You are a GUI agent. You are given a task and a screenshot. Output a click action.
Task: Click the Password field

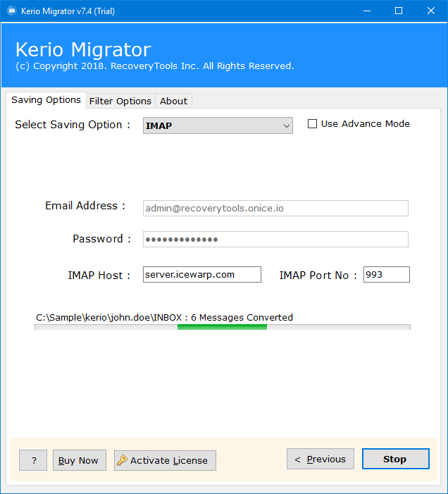tap(275, 240)
